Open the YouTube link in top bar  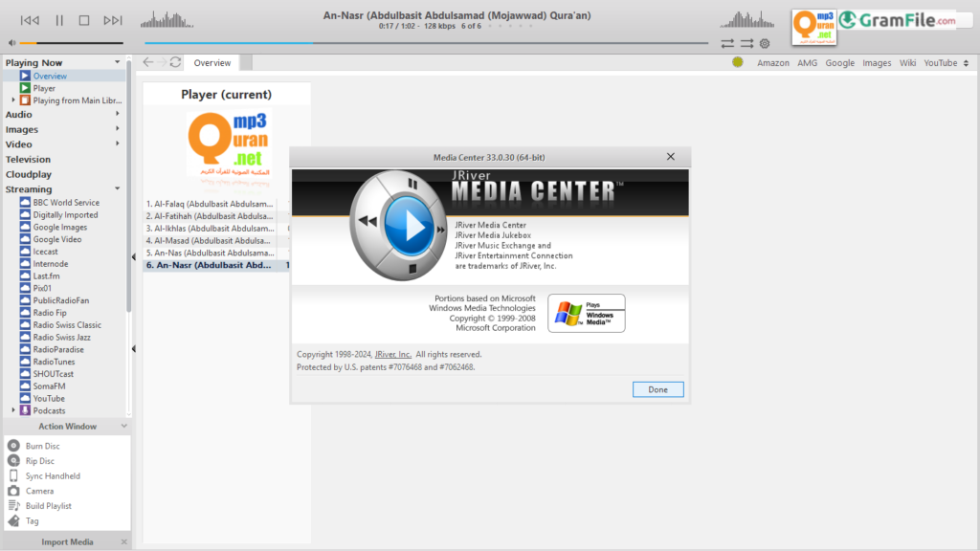coord(941,63)
